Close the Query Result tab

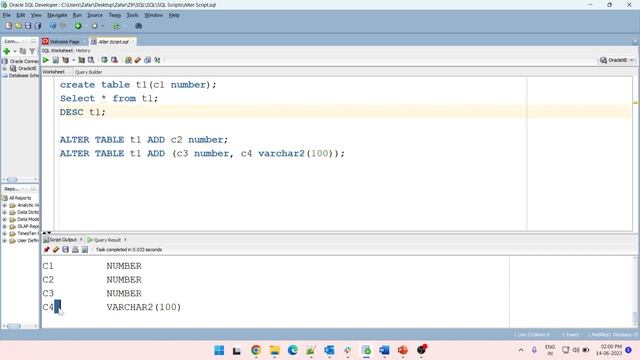click(x=125, y=240)
